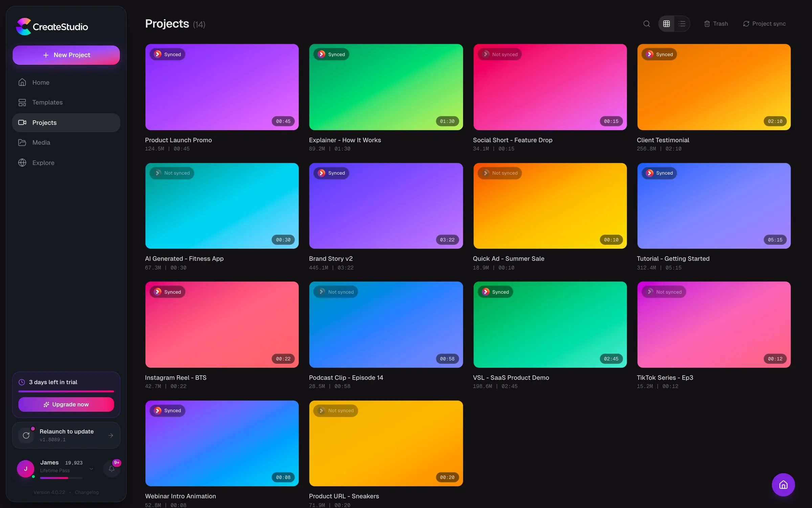Image resolution: width=812 pixels, height=508 pixels.
Task: Click the 03:22 duration badge
Action: (x=447, y=240)
